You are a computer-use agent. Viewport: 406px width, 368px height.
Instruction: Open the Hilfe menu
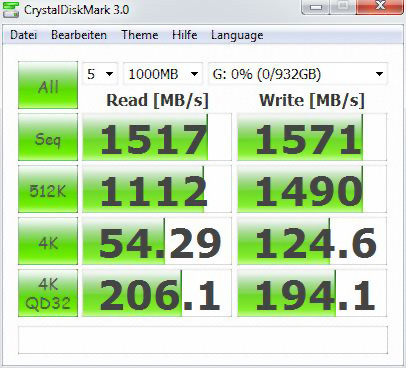(184, 35)
